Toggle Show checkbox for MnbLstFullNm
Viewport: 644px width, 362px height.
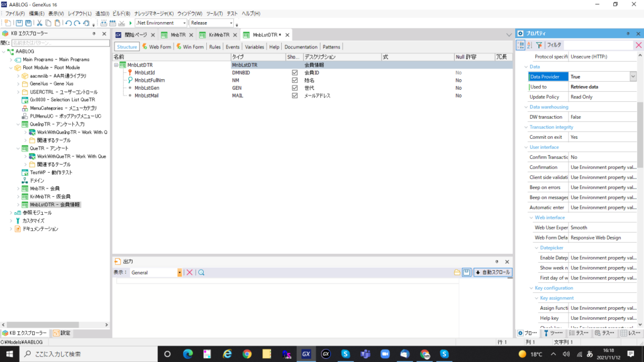294,80
